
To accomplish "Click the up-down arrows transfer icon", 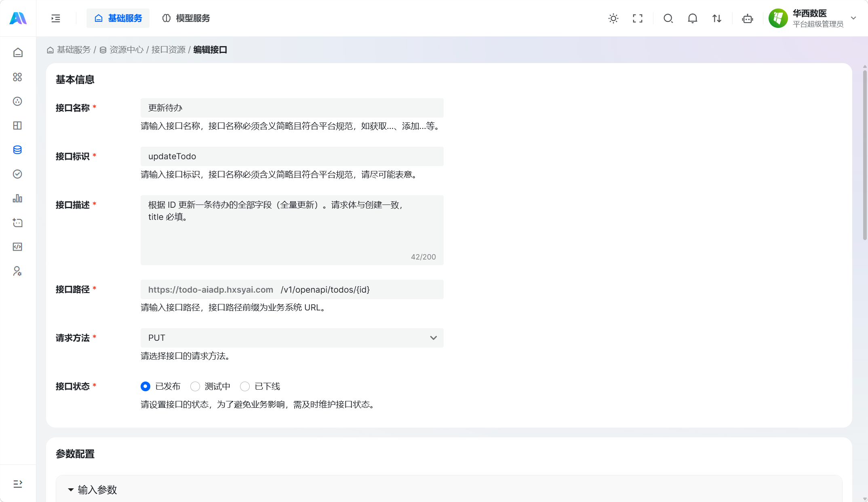I will pos(717,18).
